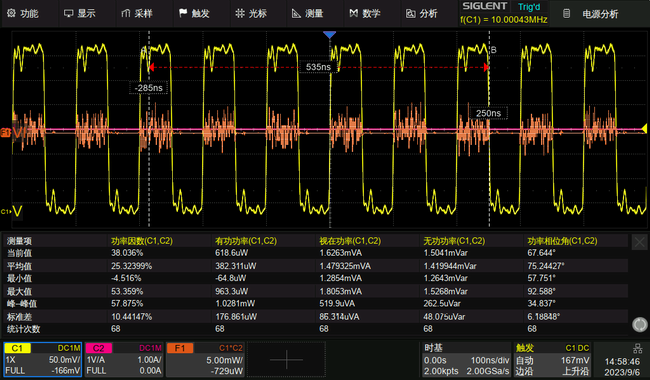The image size is (650, 380).
Task: Open the 分析 analysis menu
Action: [422, 14]
